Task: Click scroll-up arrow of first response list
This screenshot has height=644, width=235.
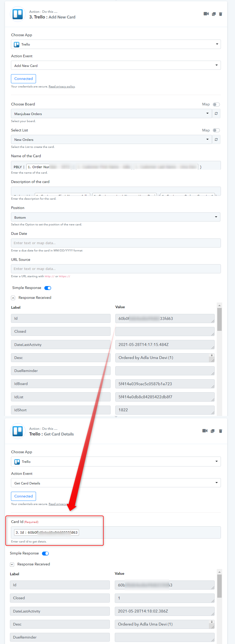Action: coord(219,305)
